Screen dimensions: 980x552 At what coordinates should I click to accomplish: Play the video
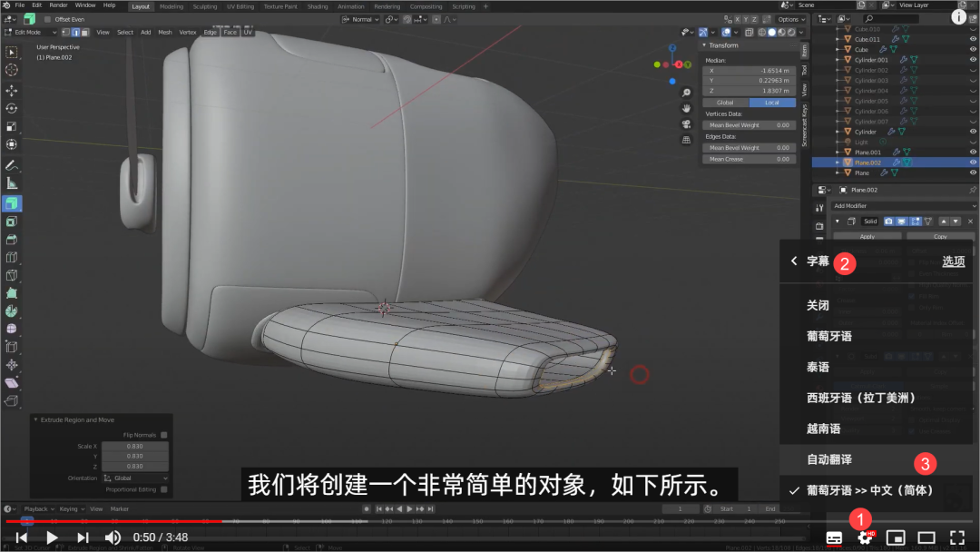point(52,537)
